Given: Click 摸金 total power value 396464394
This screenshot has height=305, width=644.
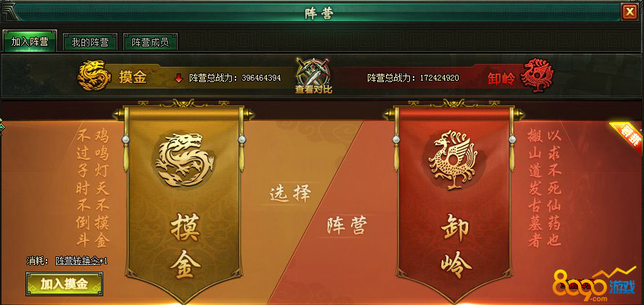Looking at the screenshot, I should [261, 78].
